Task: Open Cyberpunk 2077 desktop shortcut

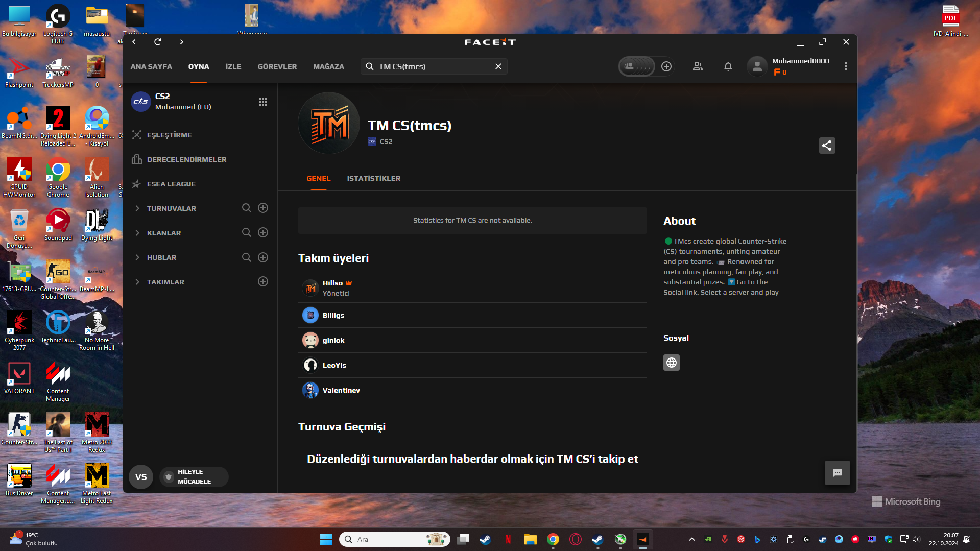Action: point(19,331)
